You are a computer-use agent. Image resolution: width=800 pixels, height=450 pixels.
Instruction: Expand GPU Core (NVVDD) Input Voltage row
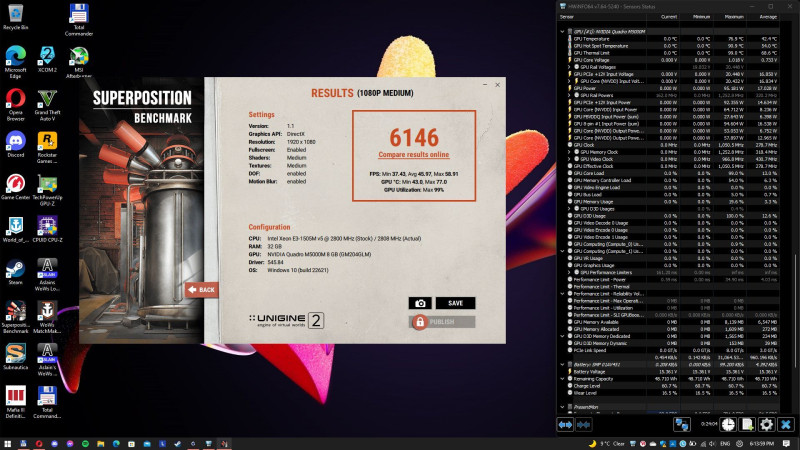pos(569,81)
